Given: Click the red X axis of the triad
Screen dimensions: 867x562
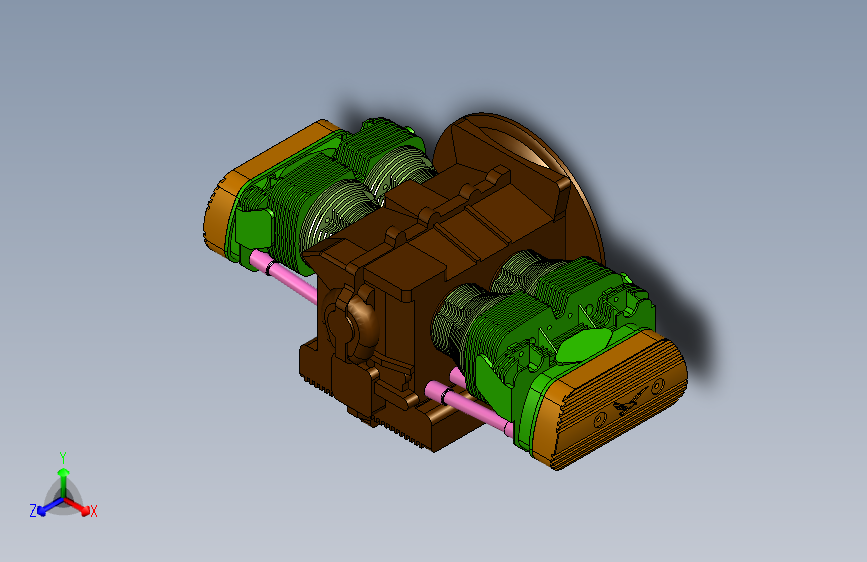Looking at the screenshot, I should 77,506.
